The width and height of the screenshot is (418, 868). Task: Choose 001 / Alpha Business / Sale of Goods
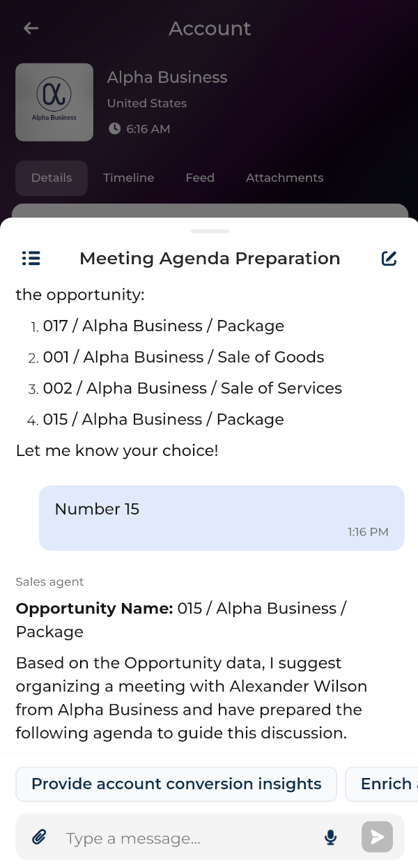point(183,357)
